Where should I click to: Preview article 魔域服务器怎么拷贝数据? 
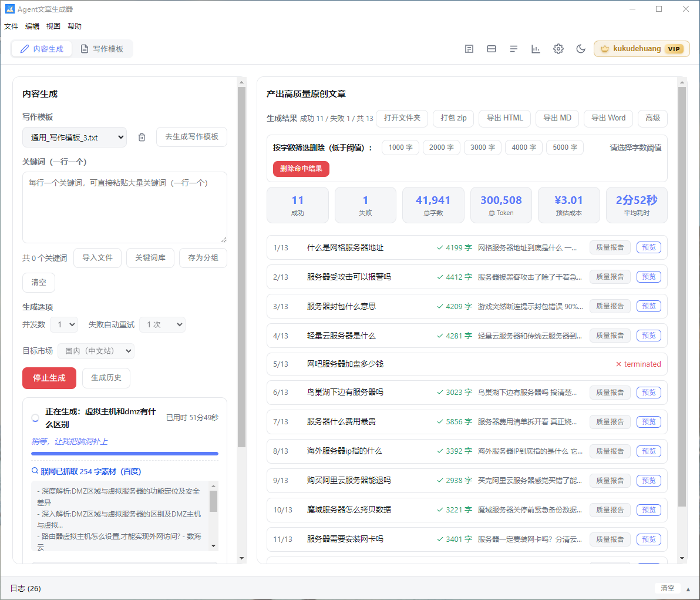pyautogui.click(x=649, y=510)
